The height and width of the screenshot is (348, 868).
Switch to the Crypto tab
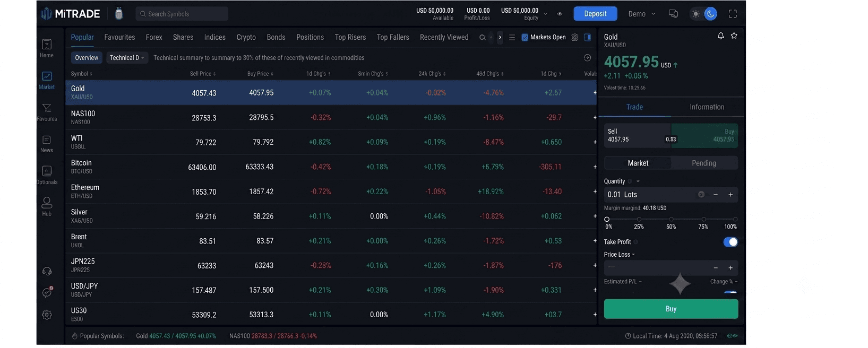tap(246, 37)
